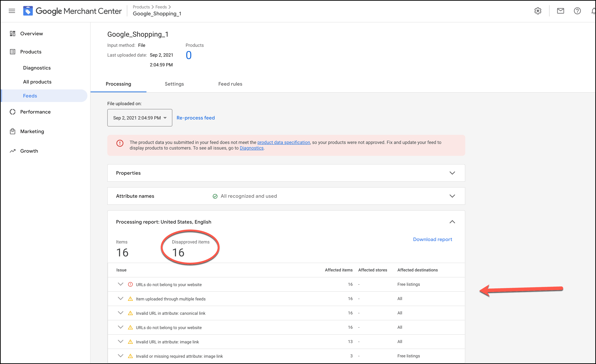Open Diagnostics under Products
This screenshot has width=596, height=364.
[x=37, y=68]
